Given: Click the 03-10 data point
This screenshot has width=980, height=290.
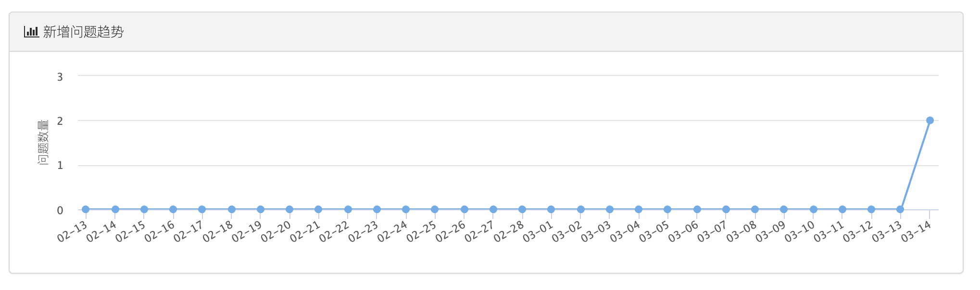Looking at the screenshot, I should click(814, 209).
